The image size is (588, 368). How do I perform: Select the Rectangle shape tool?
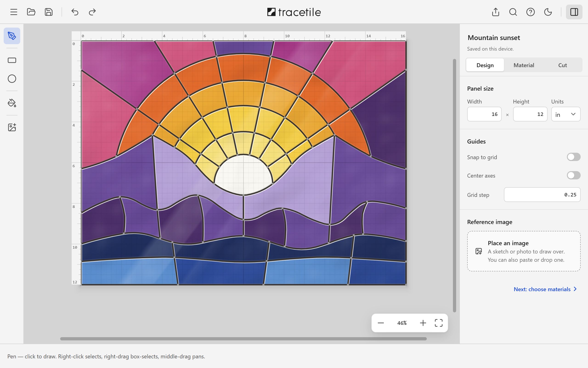[12, 60]
